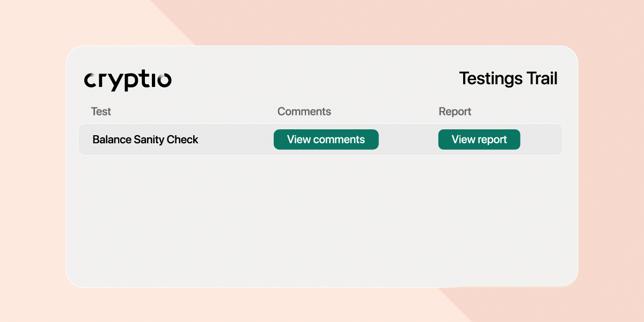This screenshot has height=322, width=644.
Task: Go home via the cryptio wordmark
Action: click(x=128, y=80)
